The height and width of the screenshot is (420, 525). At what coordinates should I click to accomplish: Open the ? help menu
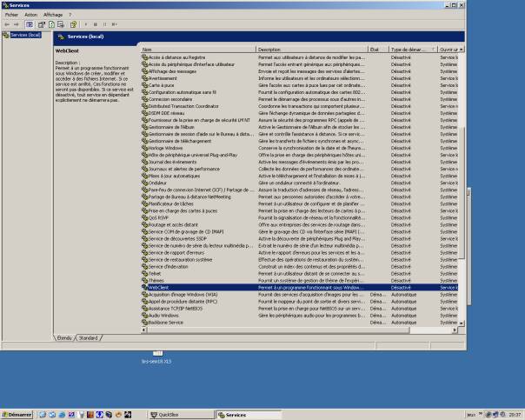coord(70,15)
